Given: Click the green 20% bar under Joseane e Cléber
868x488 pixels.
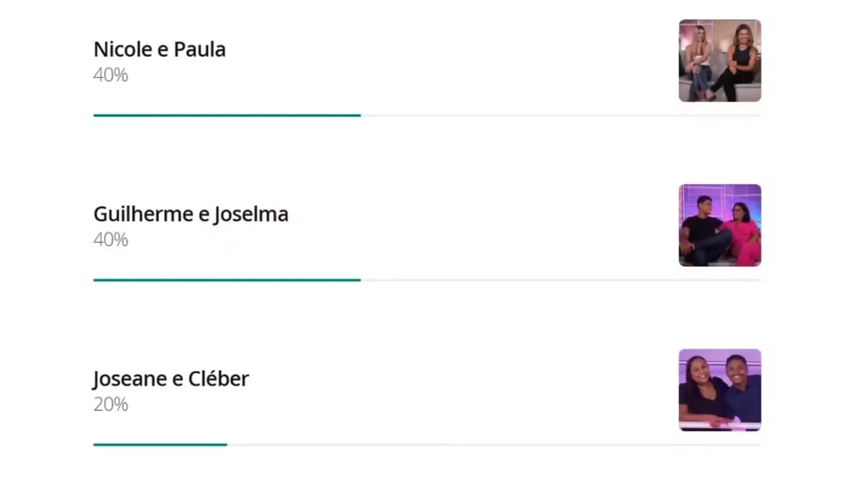Looking at the screenshot, I should pyautogui.click(x=160, y=445).
